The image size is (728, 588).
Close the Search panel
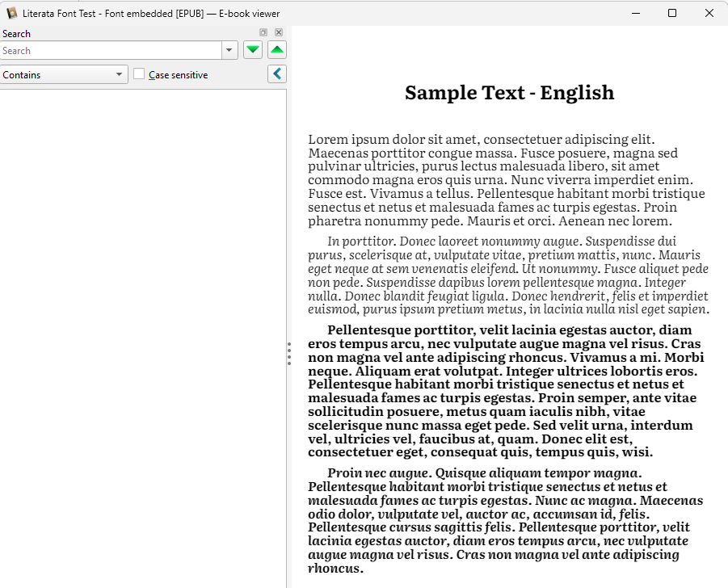[x=279, y=32]
